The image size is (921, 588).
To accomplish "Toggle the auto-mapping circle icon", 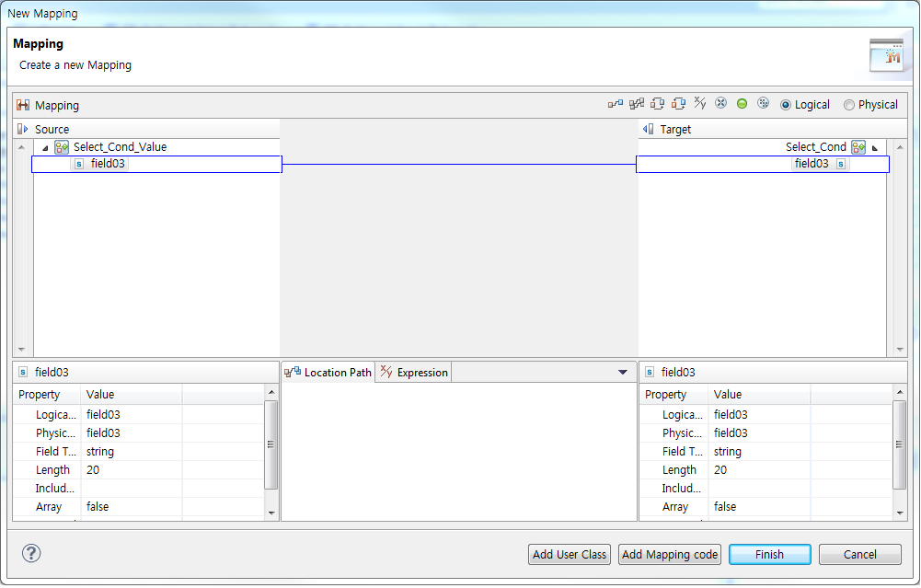I will click(763, 103).
